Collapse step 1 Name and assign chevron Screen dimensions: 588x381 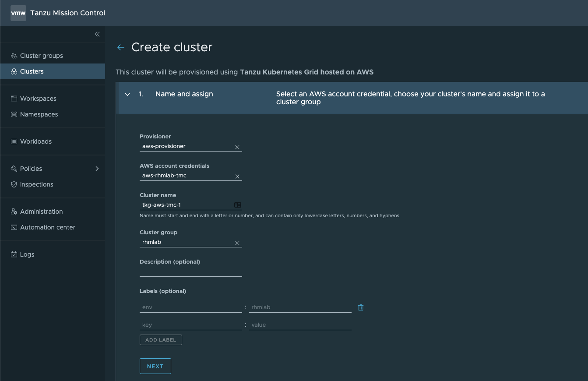(x=127, y=94)
